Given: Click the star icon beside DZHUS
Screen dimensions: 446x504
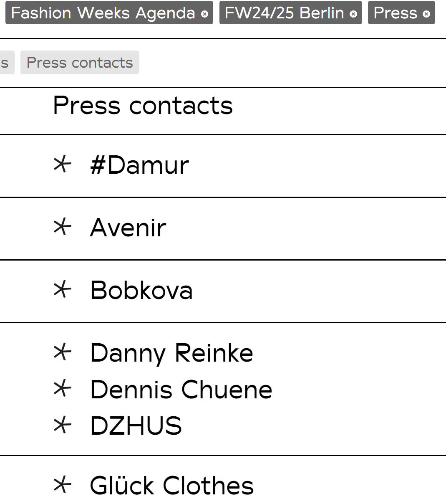Looking at the screenshot, I should [62, 425].
